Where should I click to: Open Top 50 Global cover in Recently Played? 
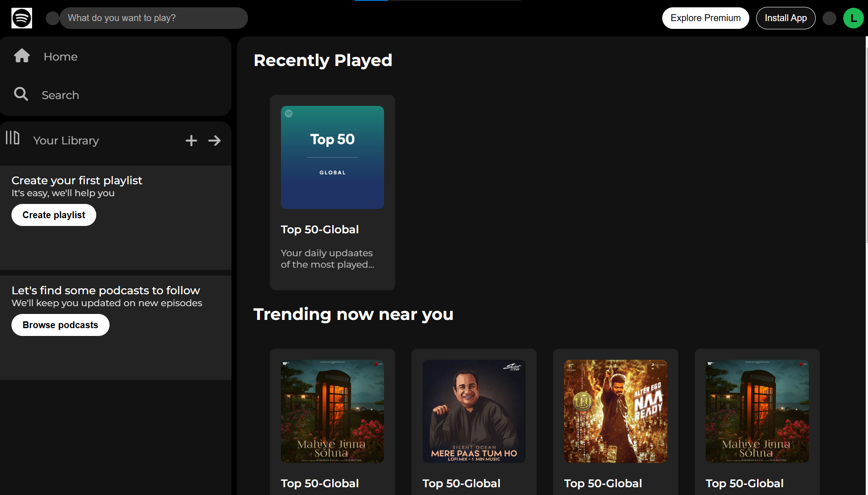[332, 157]
